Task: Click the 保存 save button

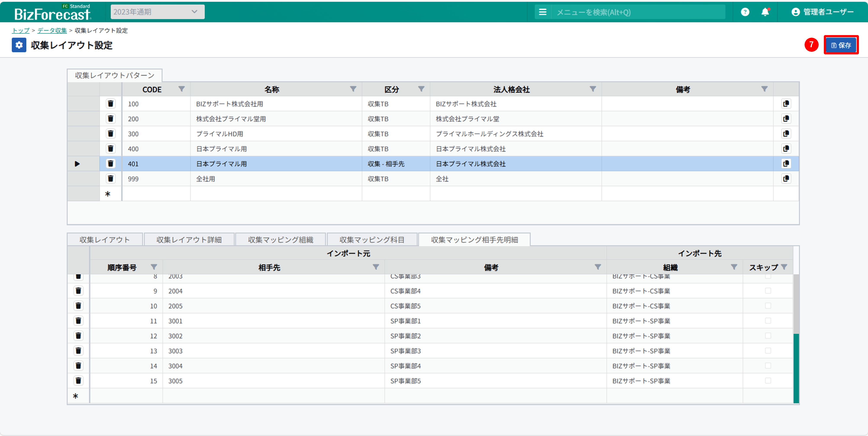Action: (x=841, y=45)
